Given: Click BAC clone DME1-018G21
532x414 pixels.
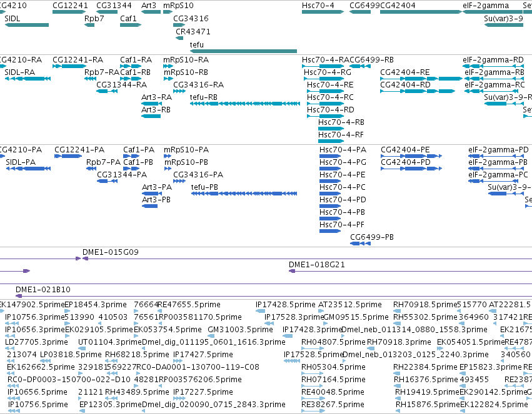Looking at the screenshot, I should [x=410, y=271].
